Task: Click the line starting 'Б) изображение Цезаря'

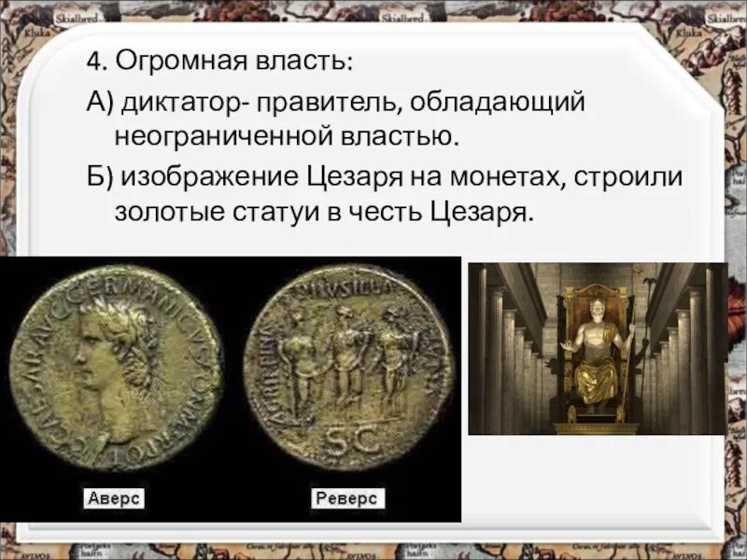Action: point(385,177)
